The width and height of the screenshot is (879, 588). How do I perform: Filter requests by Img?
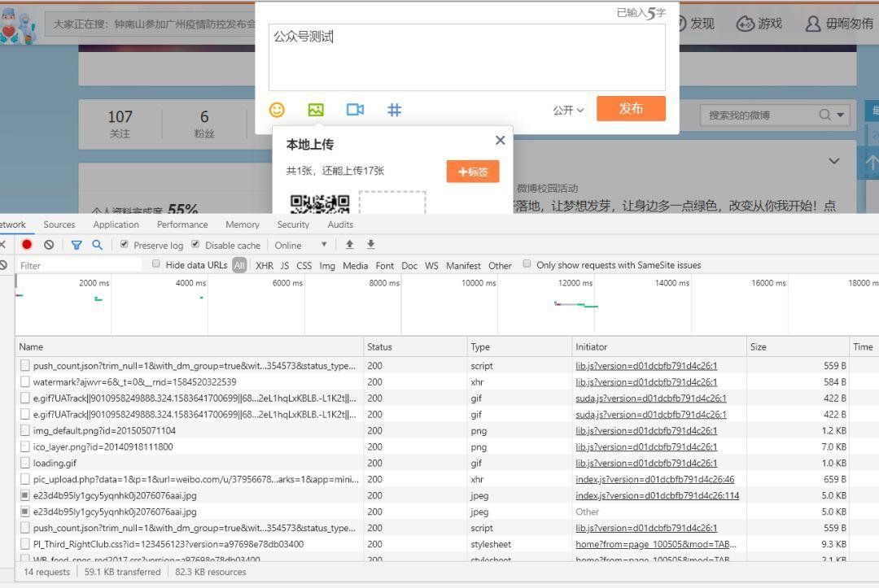(x=327, y=265)
